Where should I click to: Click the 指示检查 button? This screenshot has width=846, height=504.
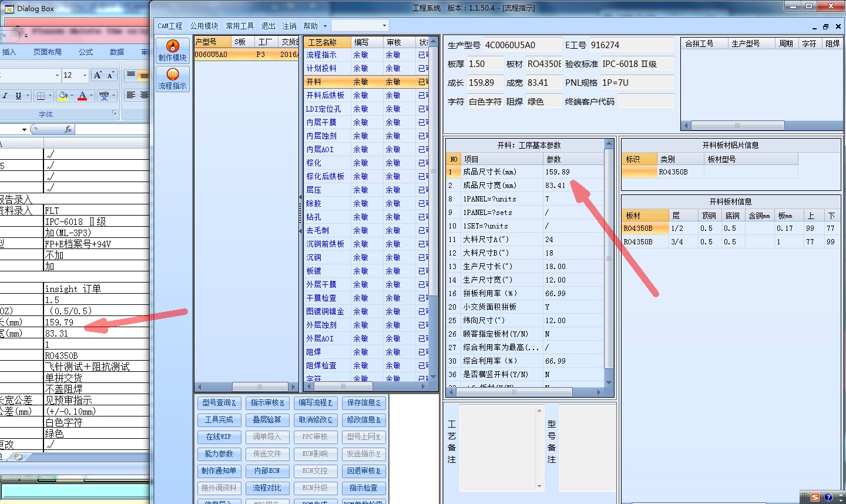364,488
